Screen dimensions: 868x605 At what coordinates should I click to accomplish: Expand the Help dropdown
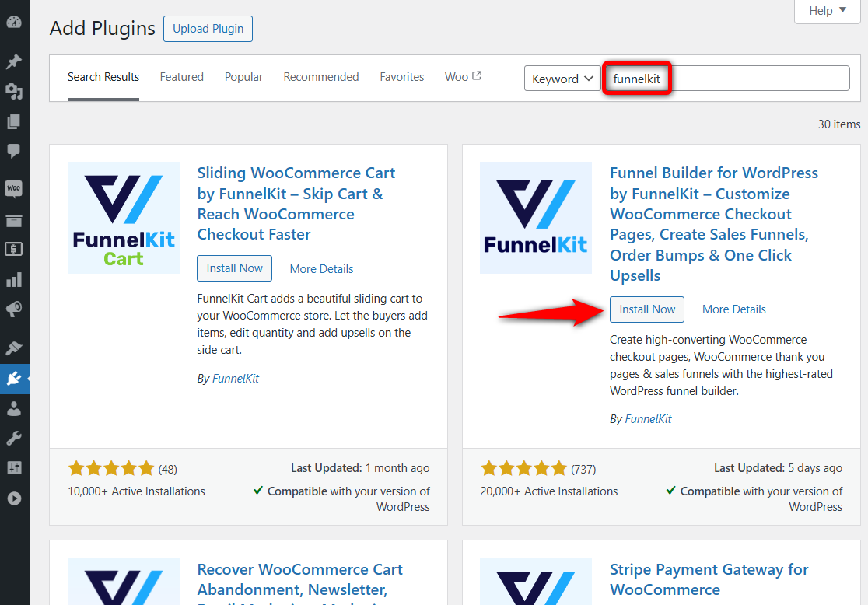[827, 11]
